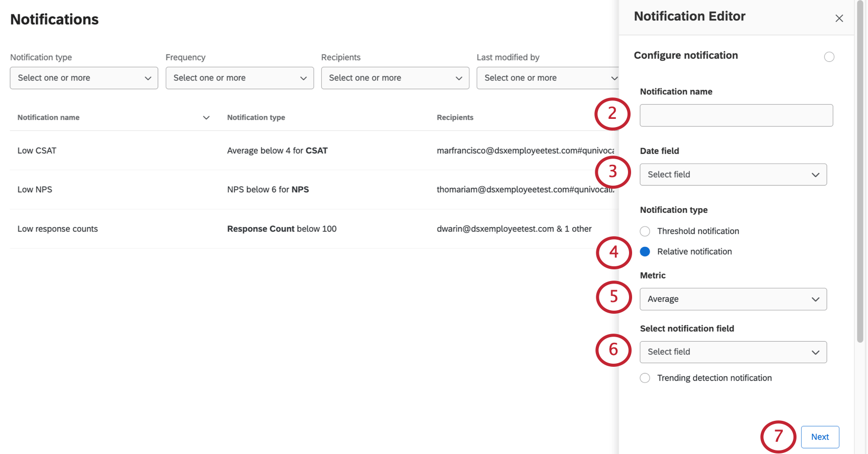This screenshot has height=454, width=868.
Task: Select Relative notification radio button
Action: [645, 251]
